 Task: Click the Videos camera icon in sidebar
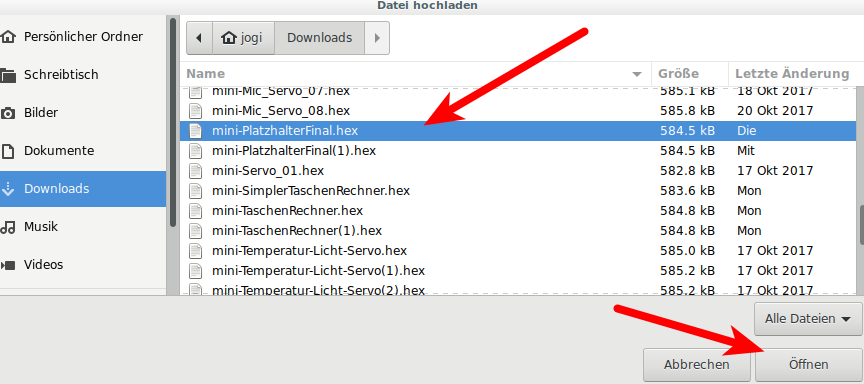point(8,265)
